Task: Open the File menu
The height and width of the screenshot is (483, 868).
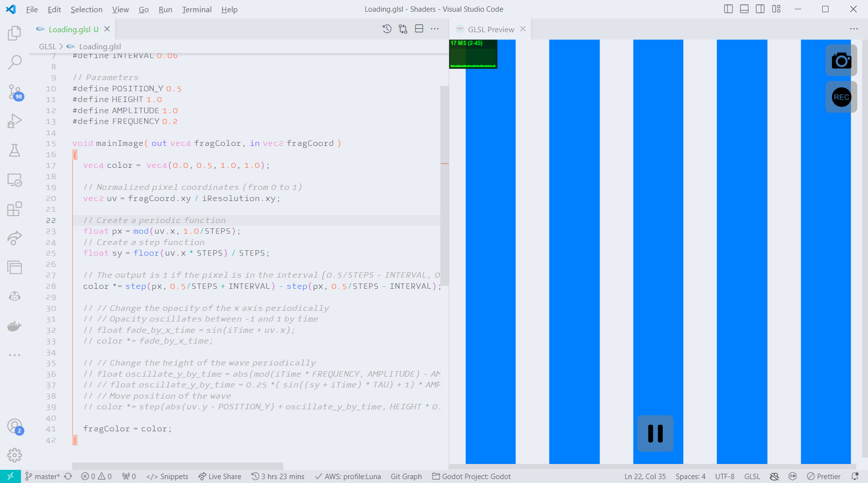Action: click(x=32, y=9)
